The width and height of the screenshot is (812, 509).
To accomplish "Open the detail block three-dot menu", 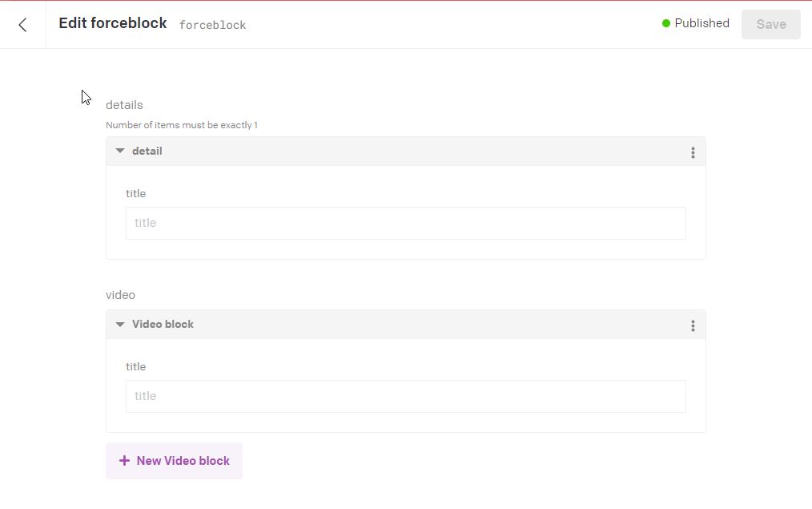I will click(x=693, y=152).
